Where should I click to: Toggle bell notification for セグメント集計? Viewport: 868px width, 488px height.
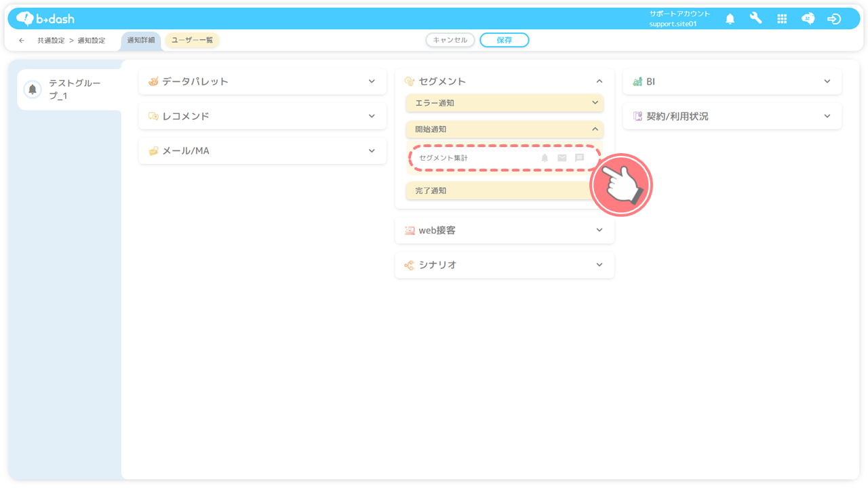click(x=545, y=158)
